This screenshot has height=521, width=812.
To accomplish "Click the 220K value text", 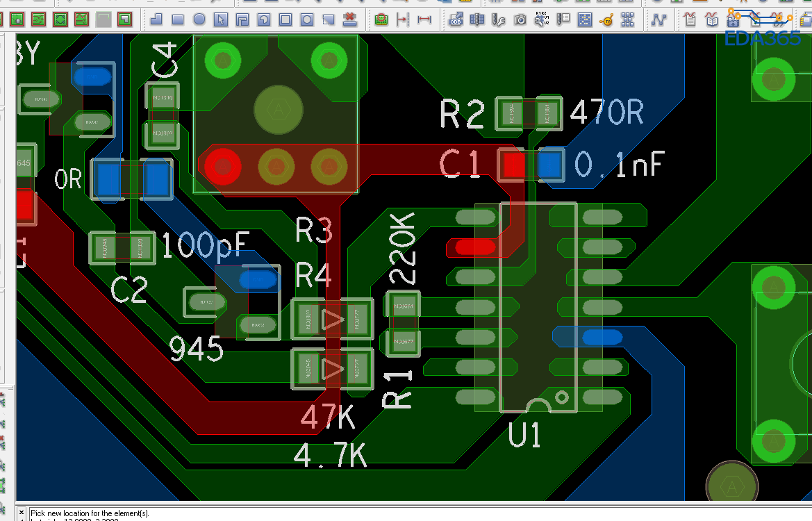I will (402, 248).
